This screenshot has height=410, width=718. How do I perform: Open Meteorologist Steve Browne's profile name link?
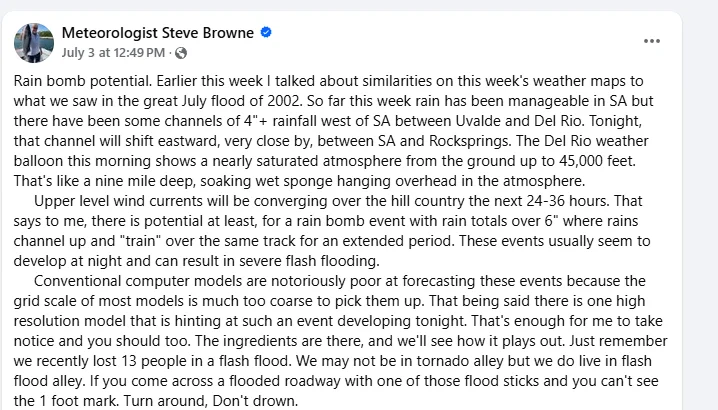(158, 33)
